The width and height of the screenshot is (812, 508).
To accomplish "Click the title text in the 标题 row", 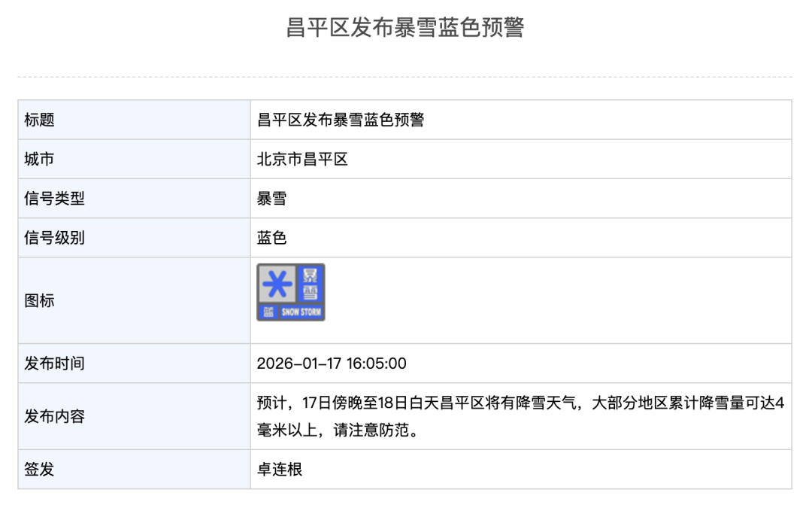I will [x=341, y=120].
